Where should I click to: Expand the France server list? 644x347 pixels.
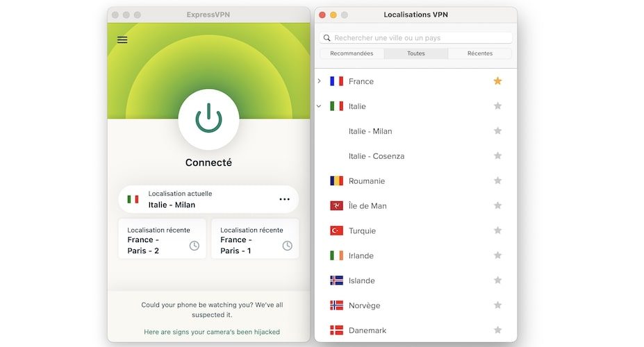[x=319, y=81]
